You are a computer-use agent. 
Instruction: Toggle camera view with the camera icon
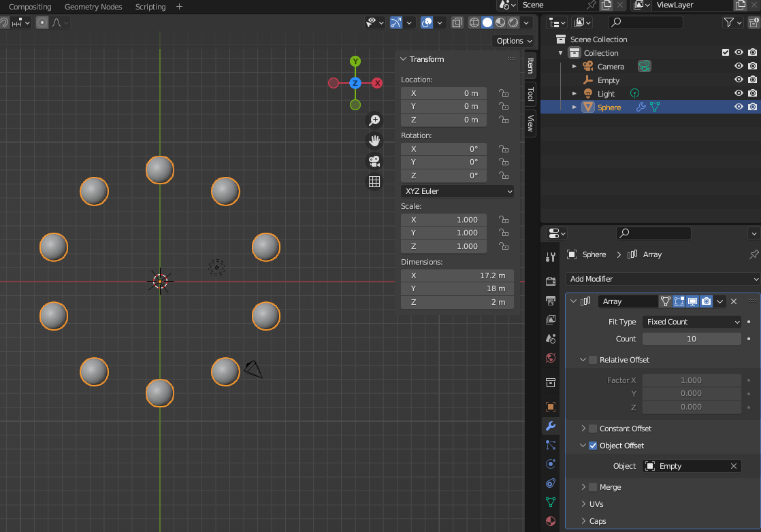pos(374,161)
